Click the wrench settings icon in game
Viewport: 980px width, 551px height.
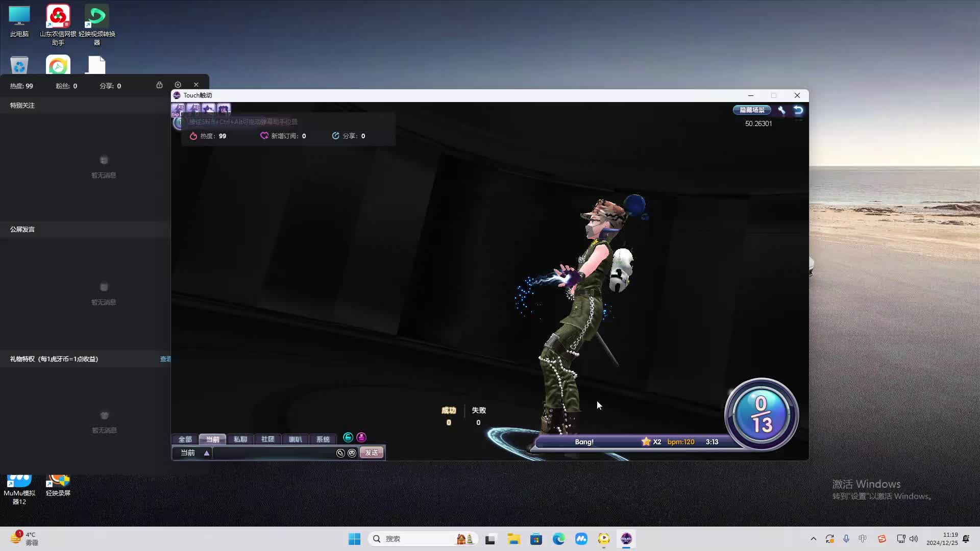[781, 110]
